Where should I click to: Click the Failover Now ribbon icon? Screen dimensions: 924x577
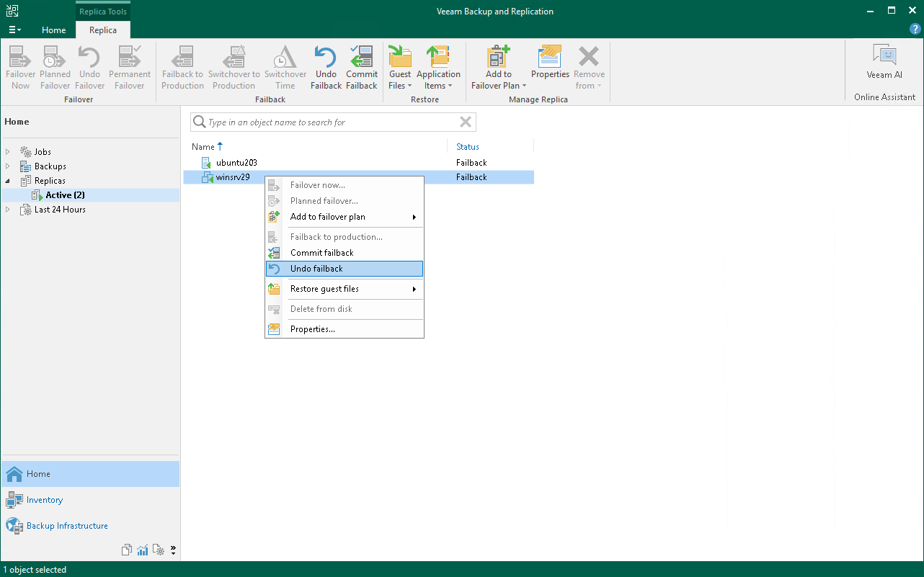[21, 68]
